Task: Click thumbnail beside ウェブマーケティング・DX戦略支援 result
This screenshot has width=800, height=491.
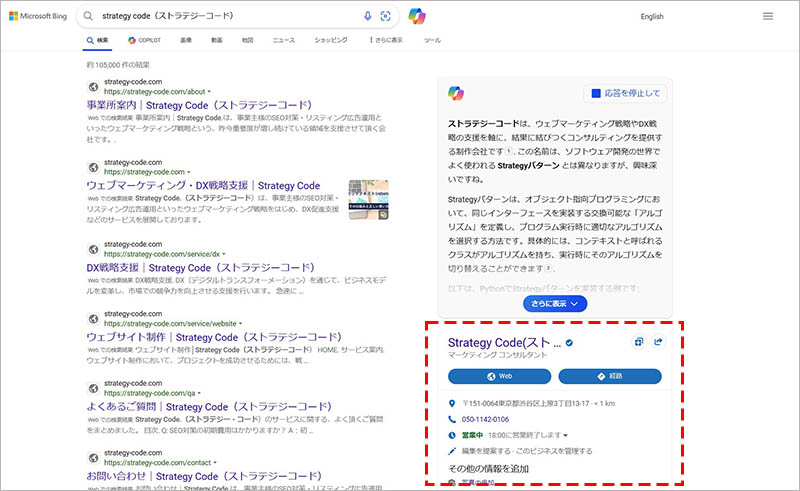Action: coord(368,201)
